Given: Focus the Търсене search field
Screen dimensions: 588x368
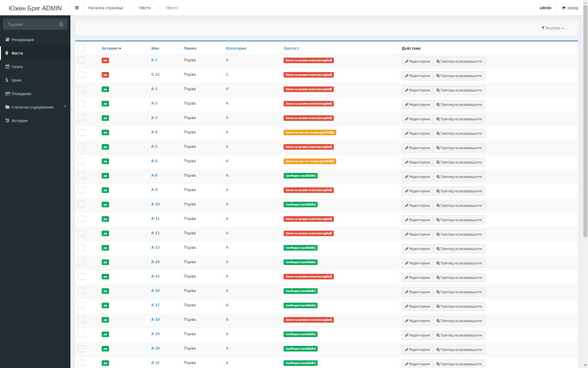Looking at the screenshot, I should pos(31,25).
